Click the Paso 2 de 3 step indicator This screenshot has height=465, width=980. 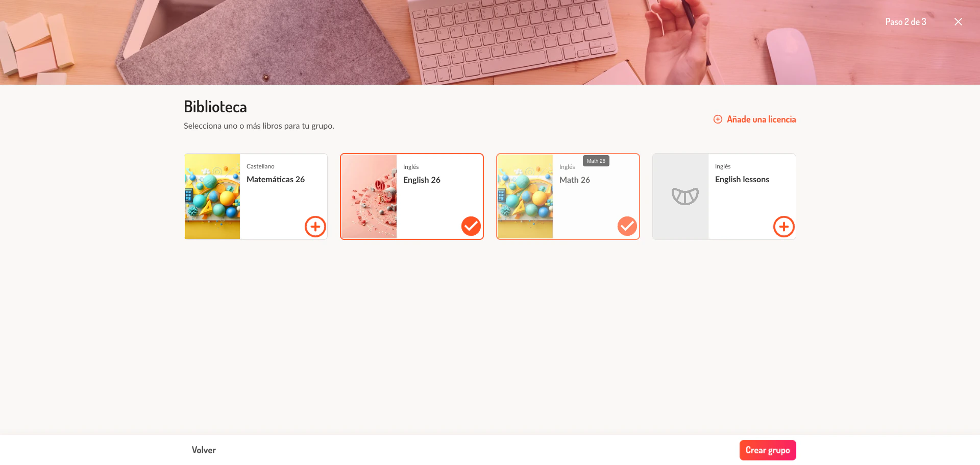(905, 22)
